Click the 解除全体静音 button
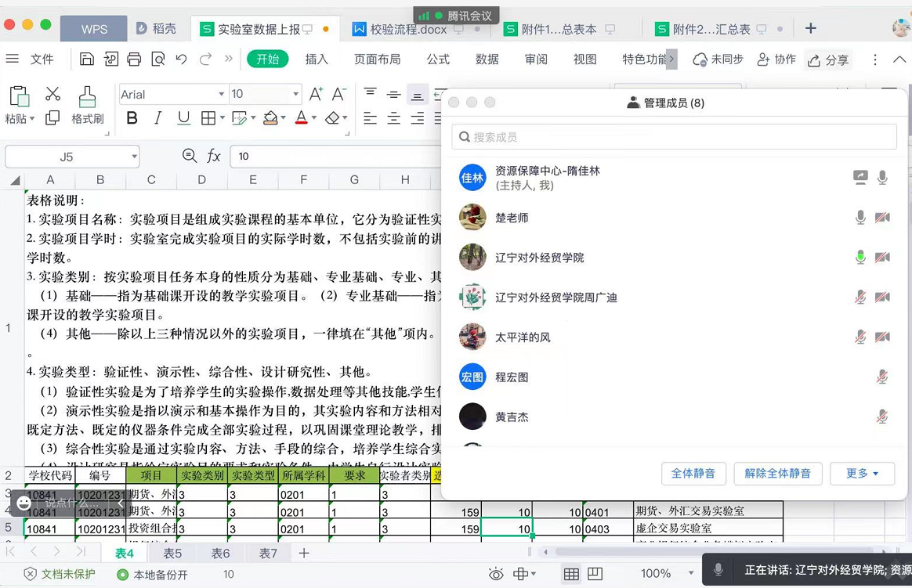The height and width of the screenshot is (588, 912). point(778,474)
